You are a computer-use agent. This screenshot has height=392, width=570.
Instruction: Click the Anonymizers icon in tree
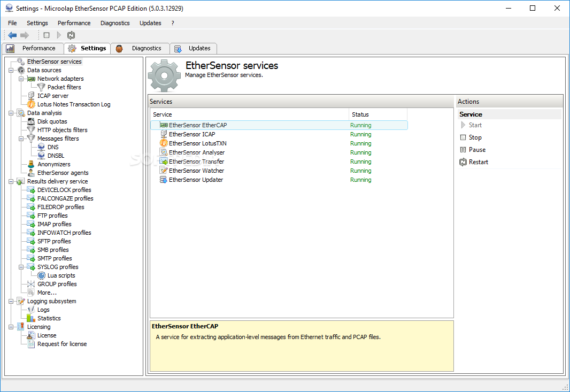tap(31, 164)
